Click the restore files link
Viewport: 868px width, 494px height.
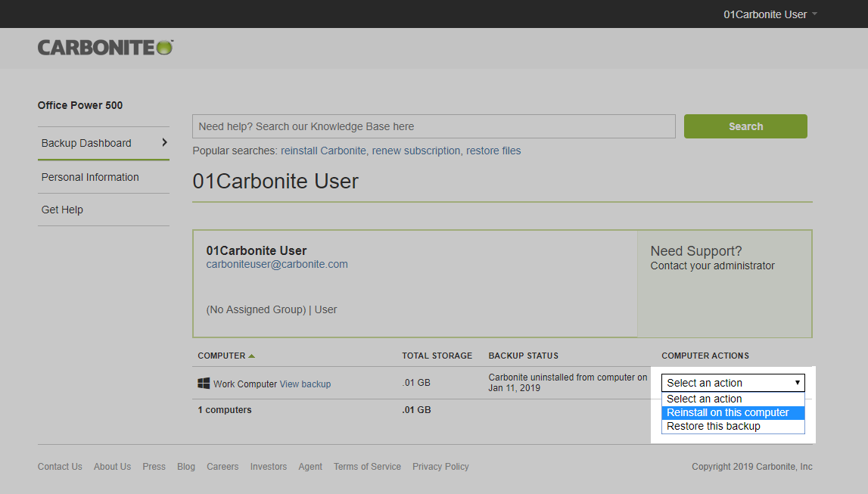click(493, 151)
